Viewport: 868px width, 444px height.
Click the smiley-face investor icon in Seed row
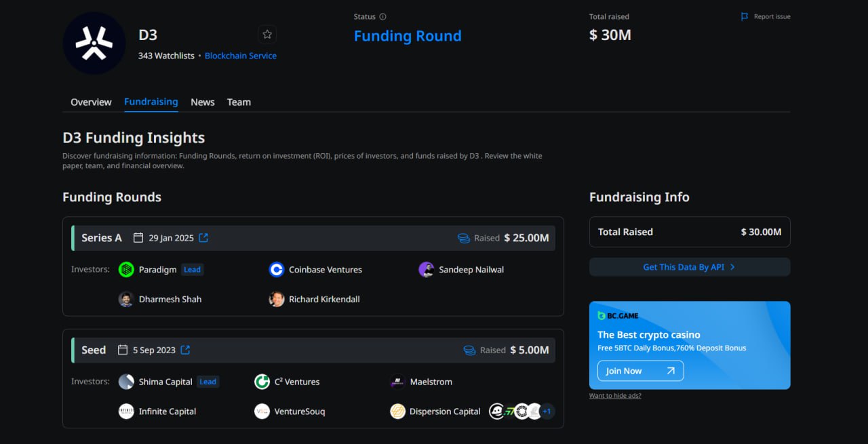pyautogui.click(x=496, y=411)
